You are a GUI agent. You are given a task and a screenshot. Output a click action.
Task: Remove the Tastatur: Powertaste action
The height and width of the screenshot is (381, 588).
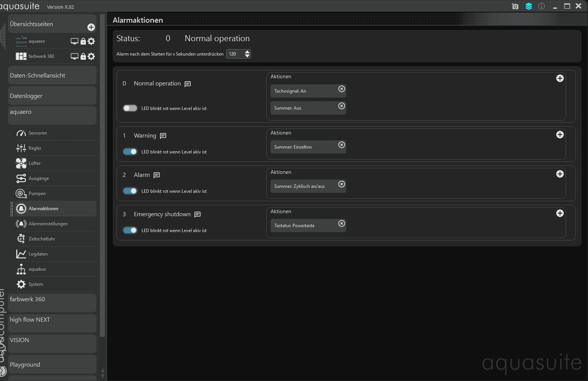tap(342, 223)
